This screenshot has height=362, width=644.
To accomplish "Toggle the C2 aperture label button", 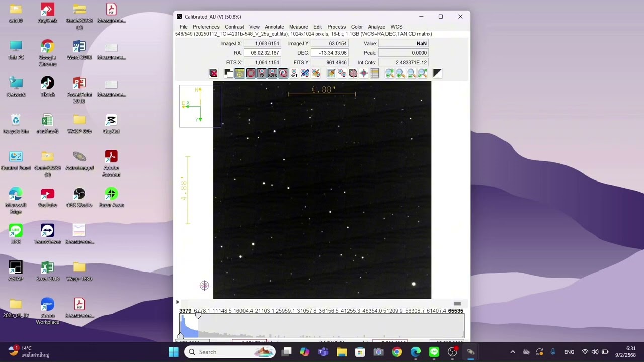I will tap(262, 73).
